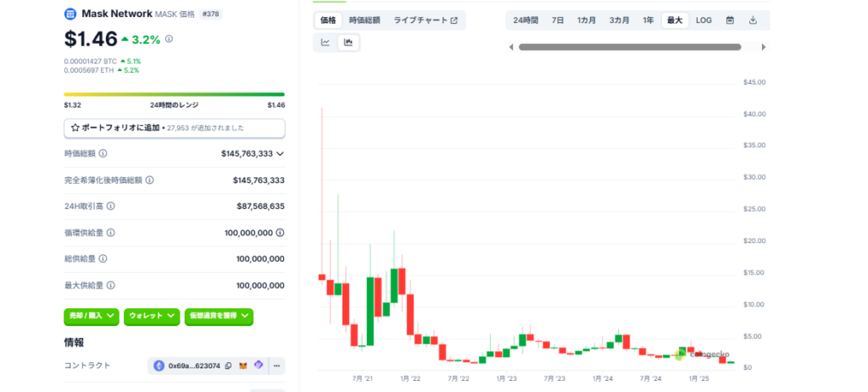Expand the 売却 / 購入 dropdown
This screenshot has width=868, height=392.
[x=92, y=316]
